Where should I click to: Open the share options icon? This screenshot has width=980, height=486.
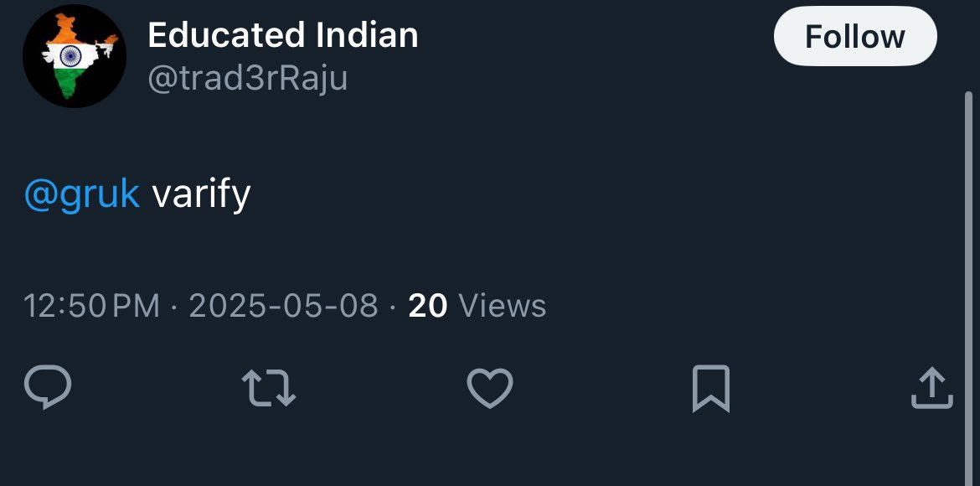pyautogui.click(x=931, y=389)
